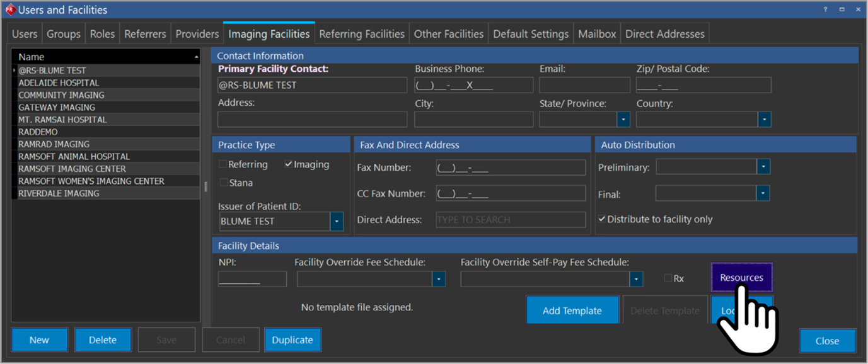Uncheck the Imaging practice type checkbox
Screen dimensions: 868x364
pos(289,164)
